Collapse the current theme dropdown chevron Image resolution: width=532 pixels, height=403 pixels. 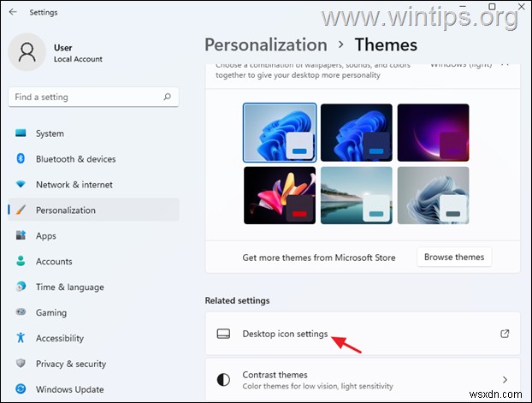[x=505, y=63]
